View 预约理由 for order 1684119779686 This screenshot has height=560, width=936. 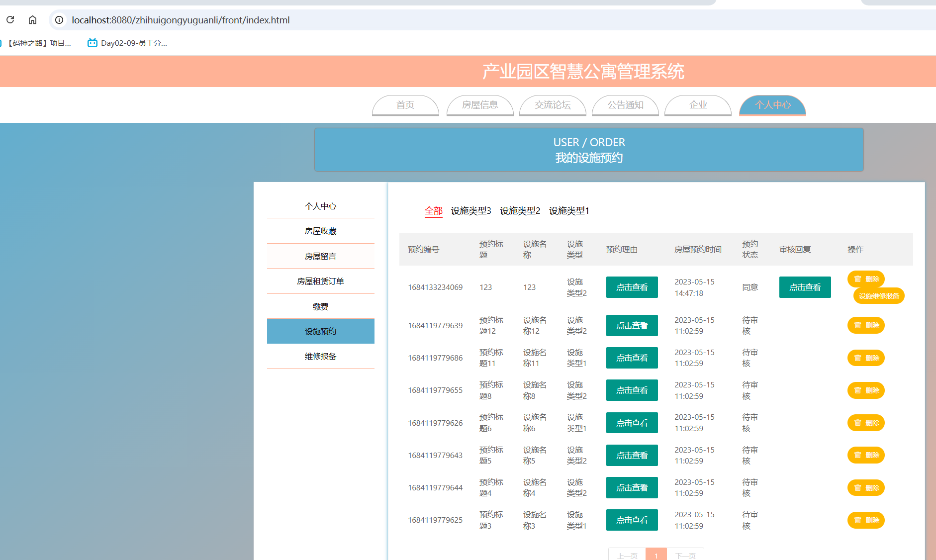(632, 358)
